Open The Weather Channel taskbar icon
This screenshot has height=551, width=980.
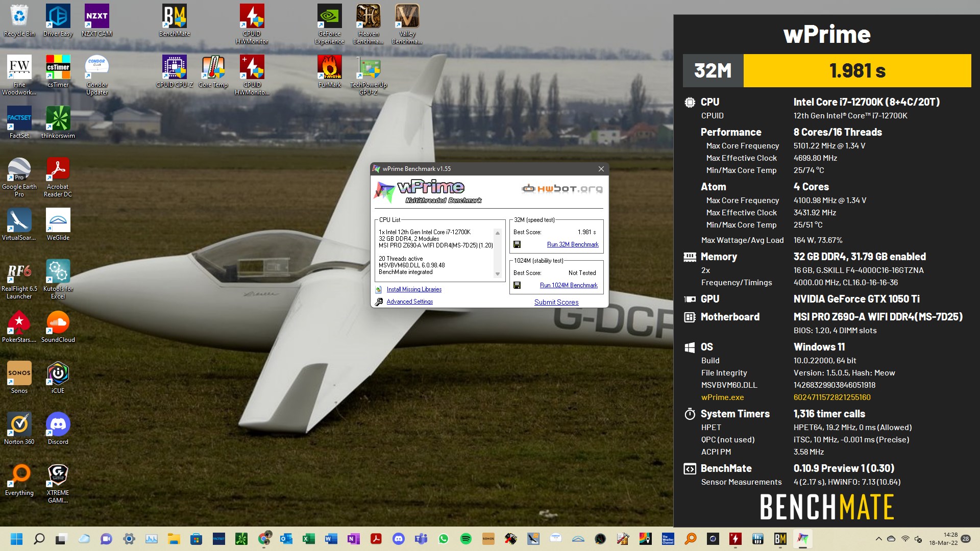click(668, 539)
